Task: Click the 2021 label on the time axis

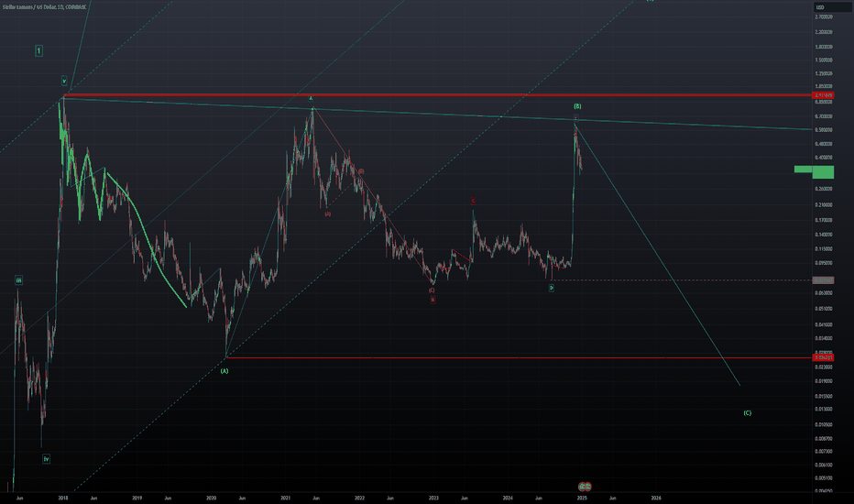Action: pyautogui.click(x=285, y=498)
